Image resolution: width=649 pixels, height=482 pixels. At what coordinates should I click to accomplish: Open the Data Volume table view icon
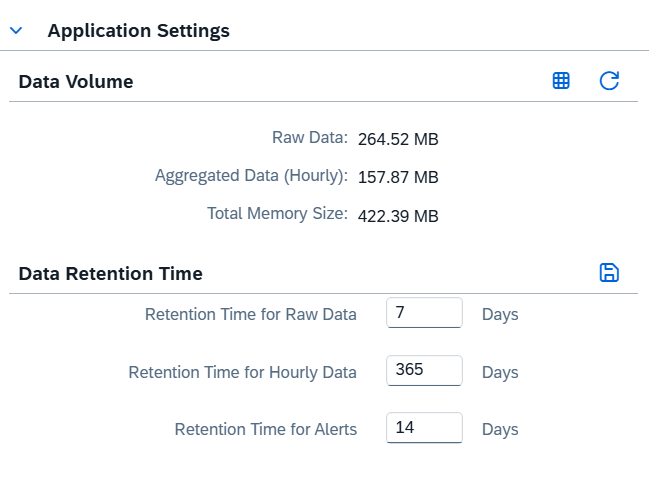coord(562,81)
